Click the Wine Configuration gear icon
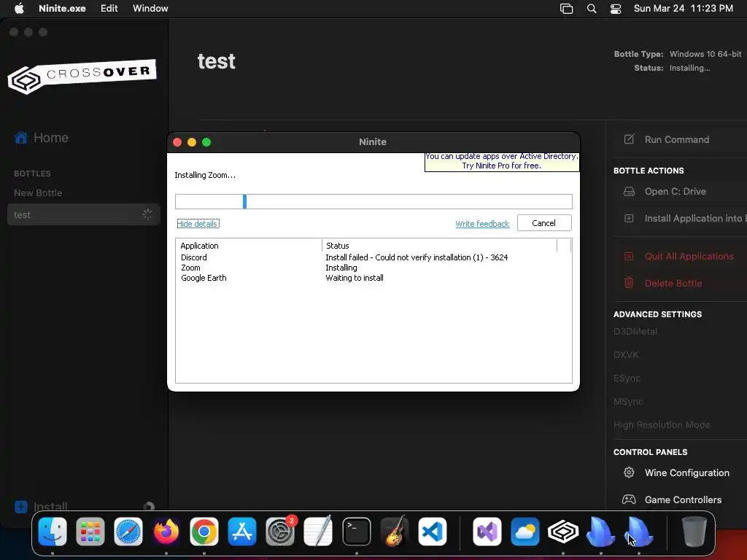747x560 pixels. coord(629,472)
